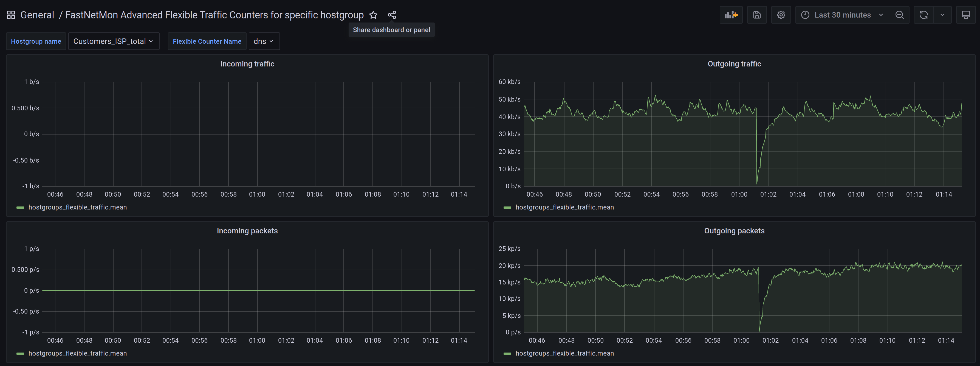Refresh the dashboard now
The width and height of the screenshot is (980, 366).
pos(923,15)
